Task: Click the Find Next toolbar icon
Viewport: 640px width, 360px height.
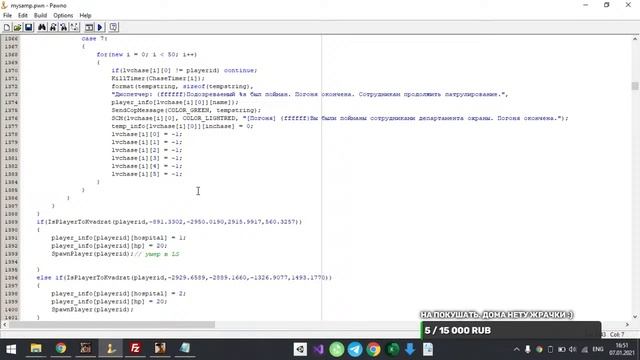Action: pyautogui.click(x=53, y=27)
